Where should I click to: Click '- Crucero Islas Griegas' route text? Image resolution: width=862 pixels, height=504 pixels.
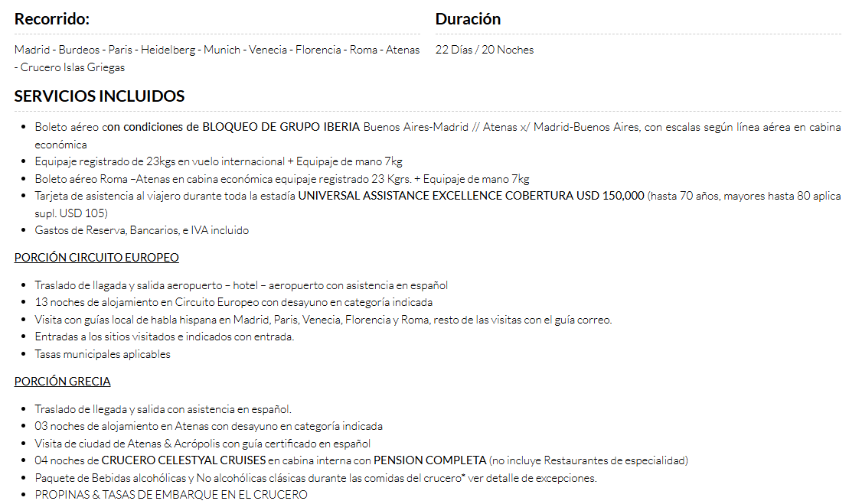pyautogui.click(x=70, y=67)
